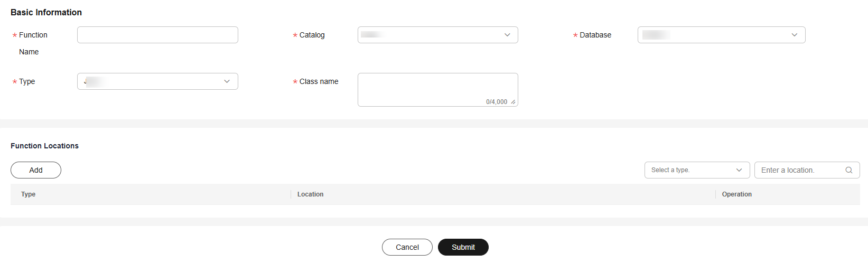The height and width of the screenshot is (263, 868).
Task: Focus the Function Name input field
Action: 157,35
